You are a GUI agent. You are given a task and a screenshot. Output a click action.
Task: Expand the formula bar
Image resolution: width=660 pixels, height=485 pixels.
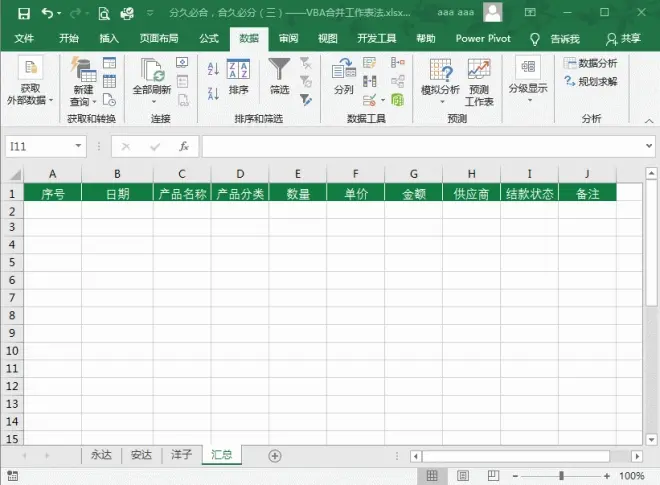[x=649, y=146]
